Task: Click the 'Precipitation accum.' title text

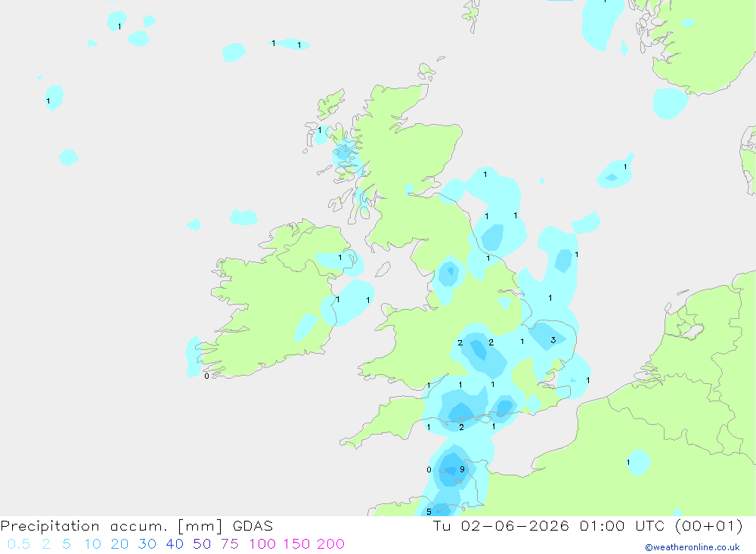Action: 84,526
